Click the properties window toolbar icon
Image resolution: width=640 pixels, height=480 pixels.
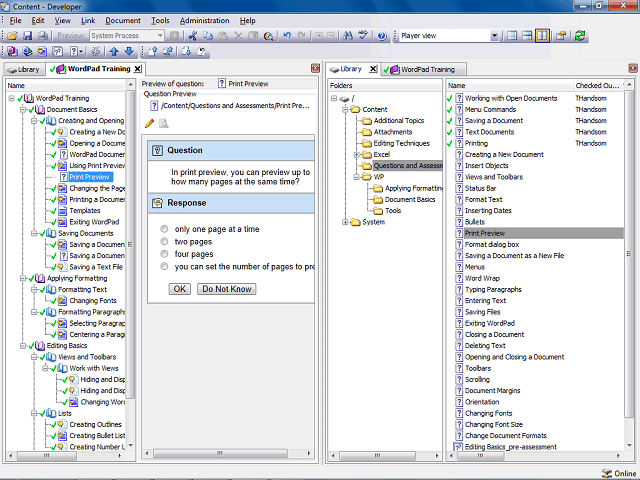coord(561,36)
